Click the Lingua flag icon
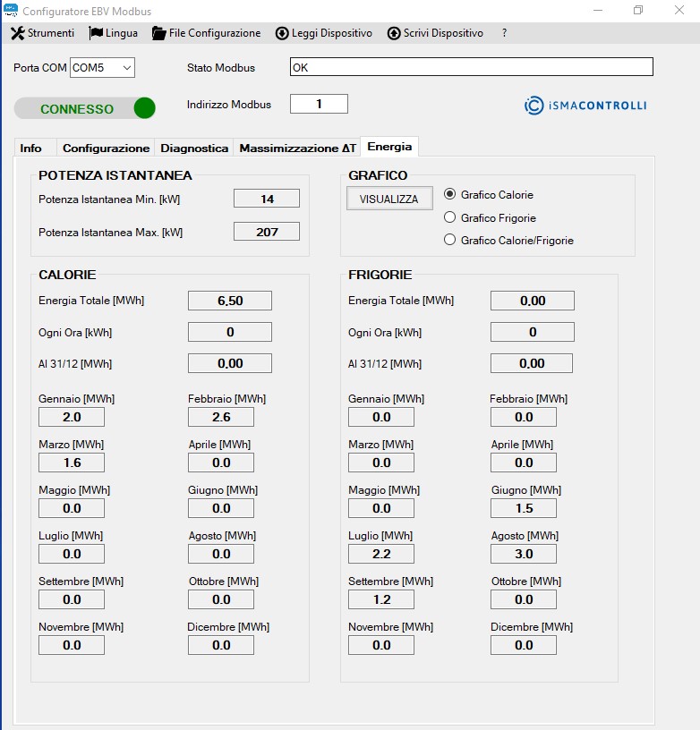700x730 pixels. coord(96,33)
